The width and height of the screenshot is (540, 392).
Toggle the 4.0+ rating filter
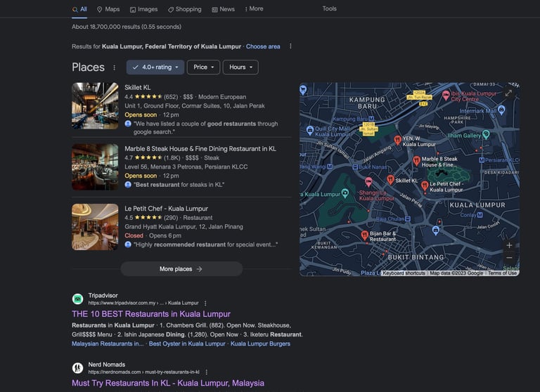click(155, 67)
